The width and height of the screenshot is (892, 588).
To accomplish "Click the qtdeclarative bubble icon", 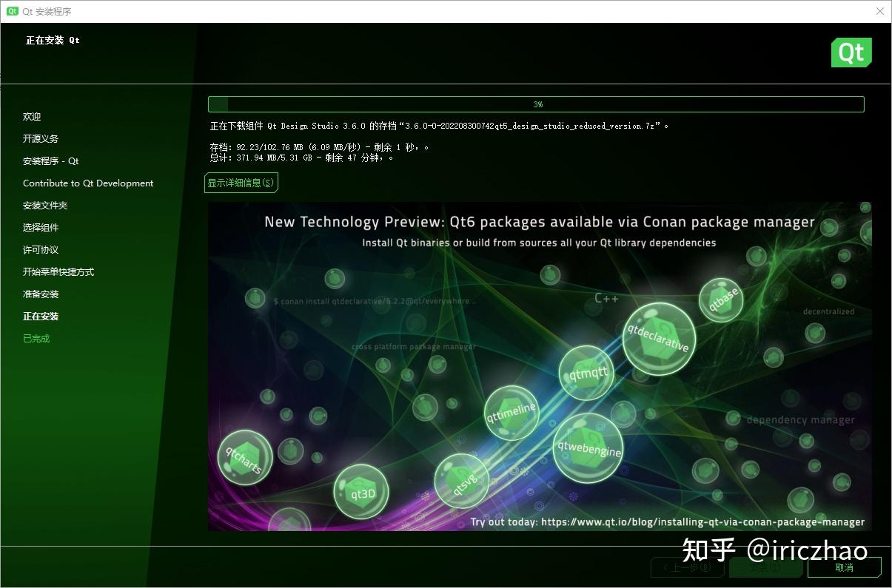I will click(659, 339).
